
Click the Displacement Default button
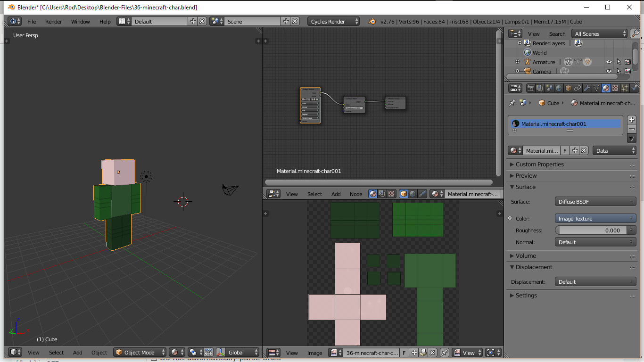(x=595, y=282)
